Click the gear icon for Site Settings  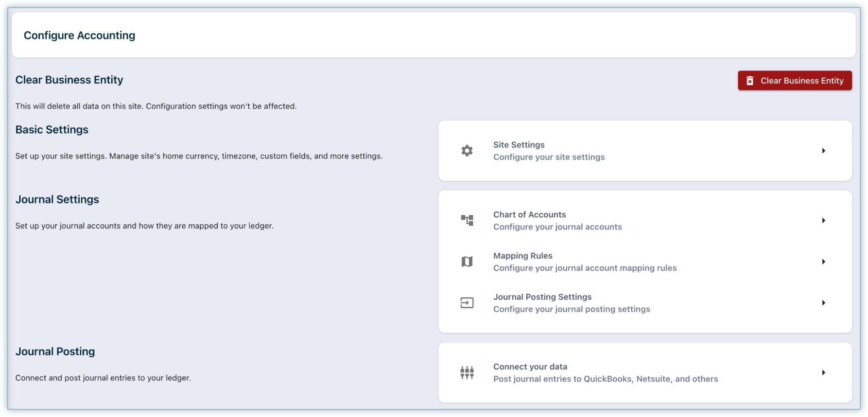467,151
